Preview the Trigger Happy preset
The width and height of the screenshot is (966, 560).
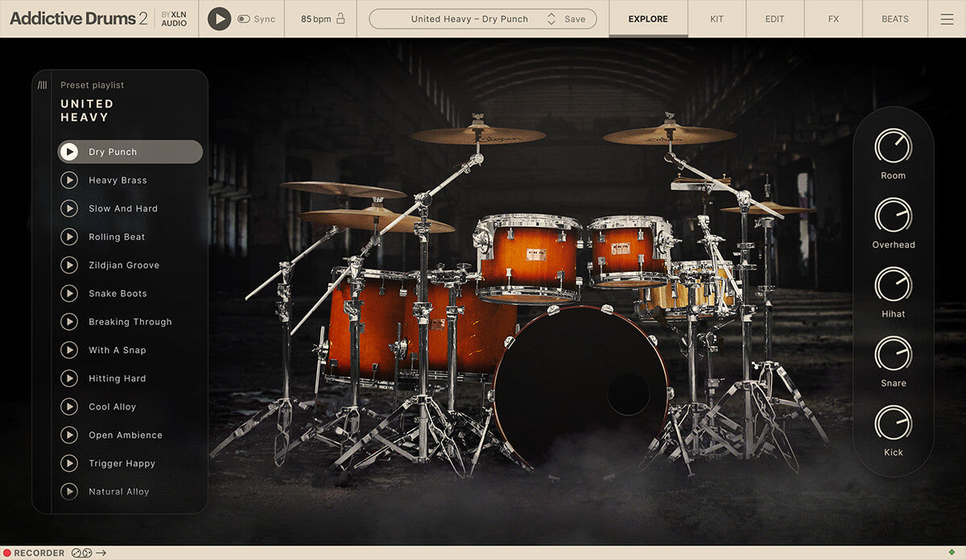coord(69,463)
